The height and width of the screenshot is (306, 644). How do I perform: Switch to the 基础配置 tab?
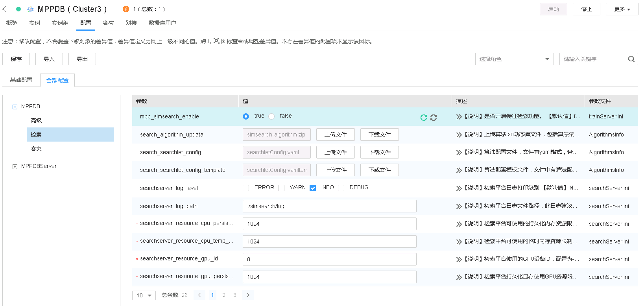[21, 80]
